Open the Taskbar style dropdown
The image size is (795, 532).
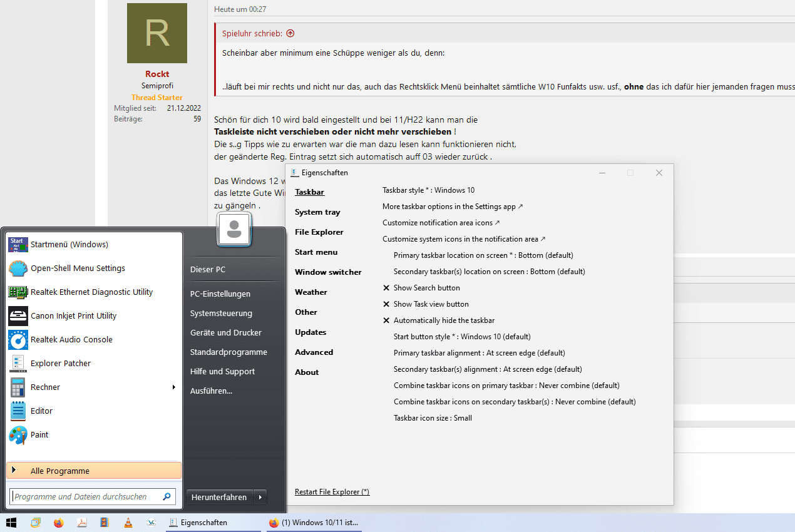429,190
